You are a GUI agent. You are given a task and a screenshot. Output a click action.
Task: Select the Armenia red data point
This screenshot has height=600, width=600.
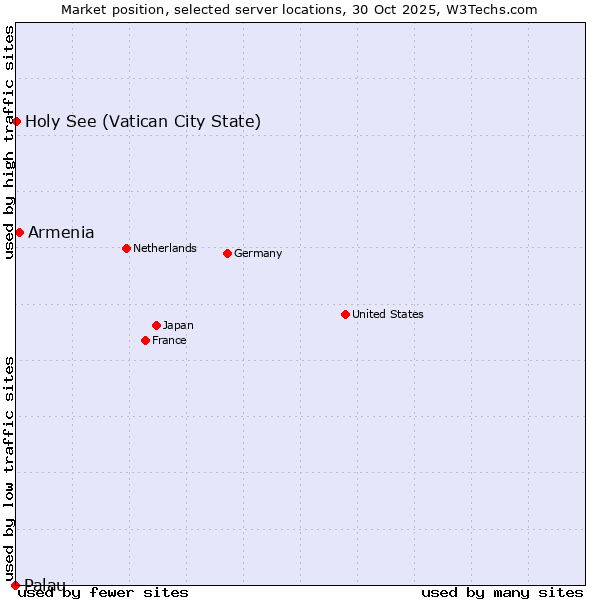point(19,232)
